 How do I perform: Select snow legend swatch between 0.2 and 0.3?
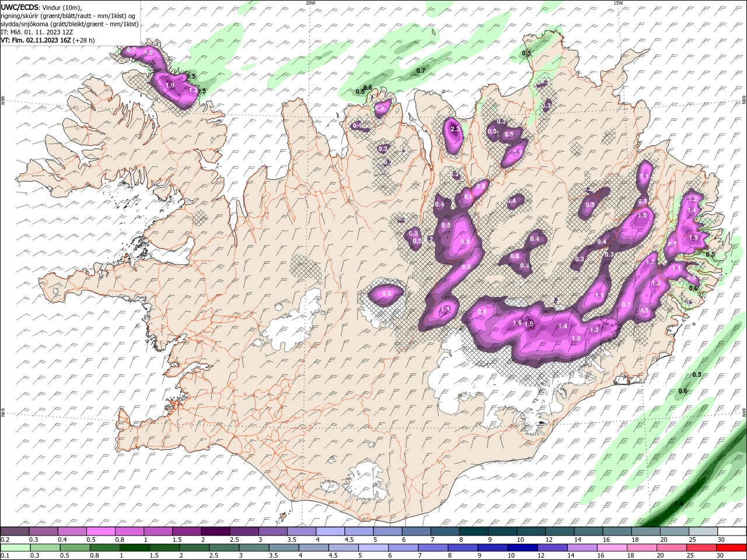[x=15, y=531]
